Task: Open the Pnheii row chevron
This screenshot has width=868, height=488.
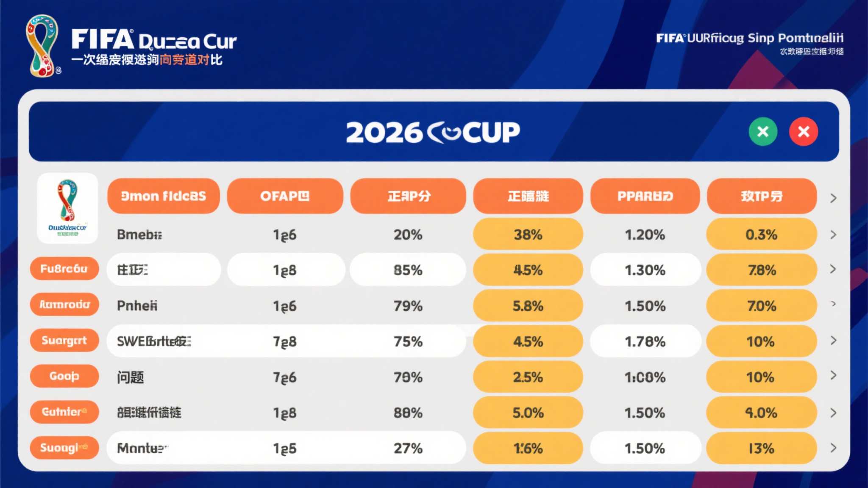Action: click(833, 304)
